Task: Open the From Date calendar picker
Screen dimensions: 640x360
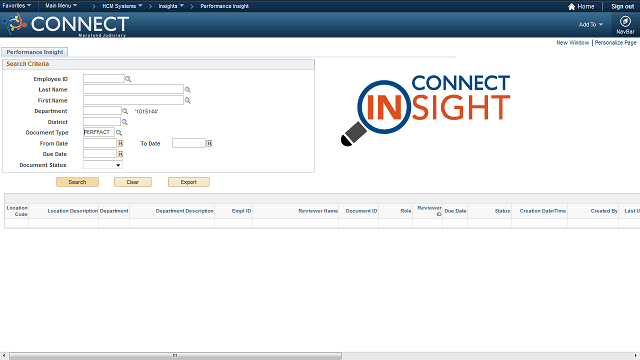Action: pyautogui.click(x=120, y=143)
